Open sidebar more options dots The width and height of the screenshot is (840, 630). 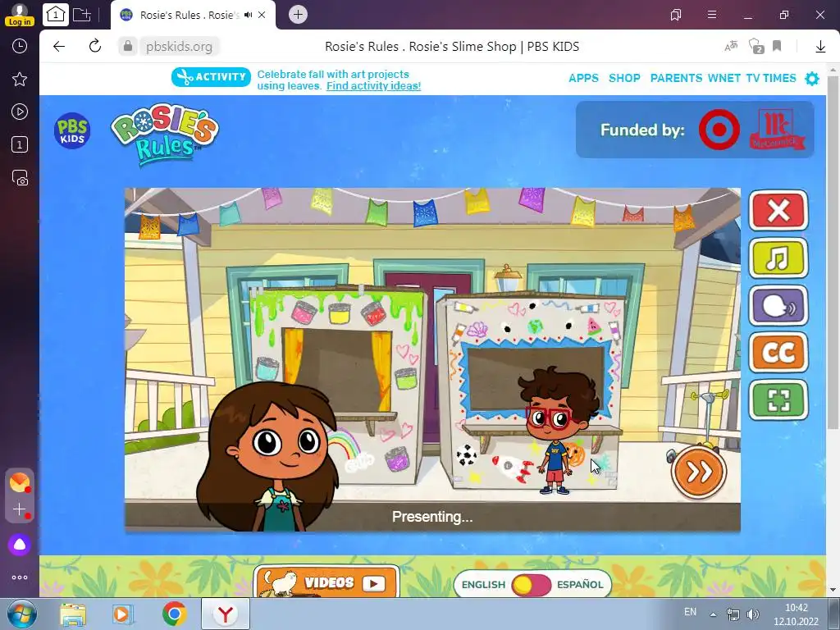click(20, 577)
